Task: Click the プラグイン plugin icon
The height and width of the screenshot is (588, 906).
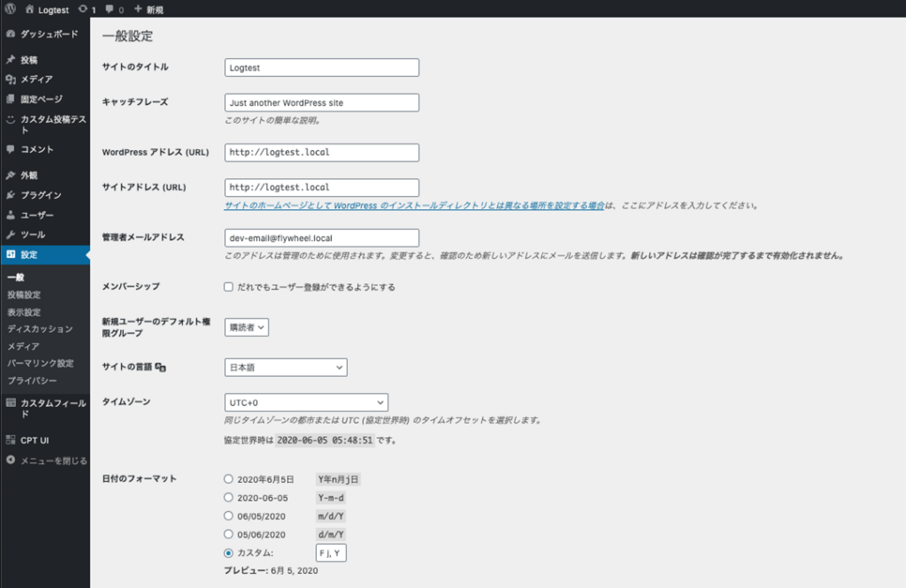Action: pyautogui.click(x=11, y=195)
